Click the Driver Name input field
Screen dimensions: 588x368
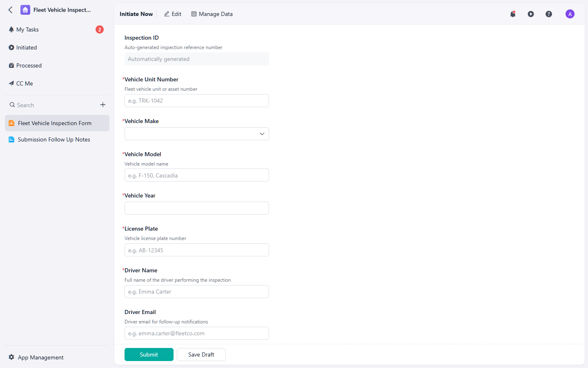(x=197, y=292)
